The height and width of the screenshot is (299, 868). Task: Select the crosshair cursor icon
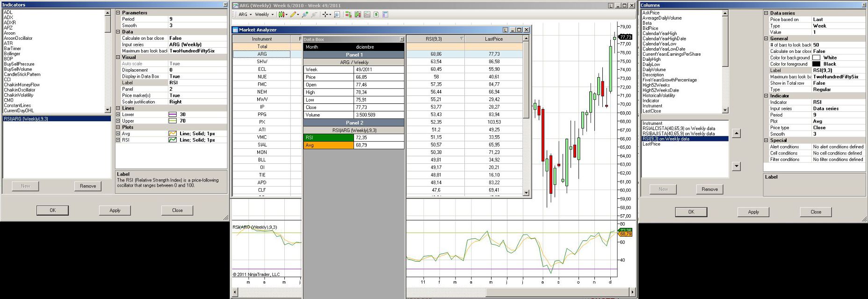(x=325, y=15)
